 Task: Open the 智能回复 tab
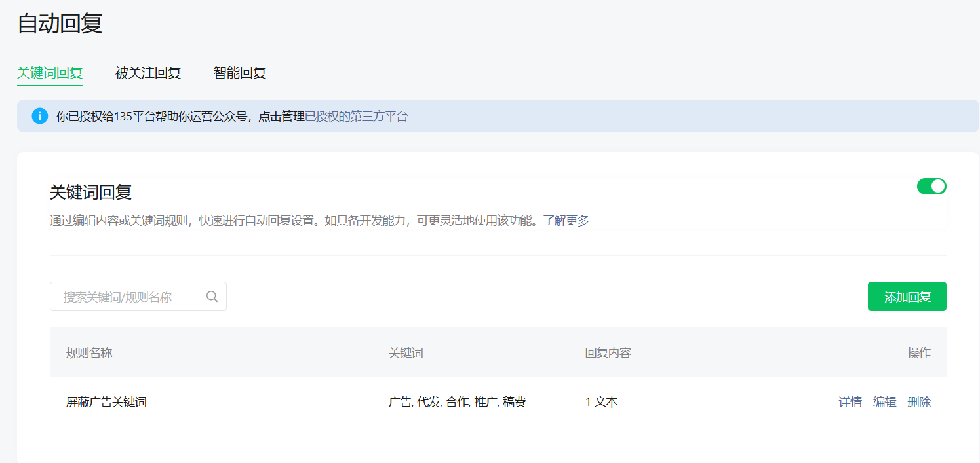tap(240, 73)
